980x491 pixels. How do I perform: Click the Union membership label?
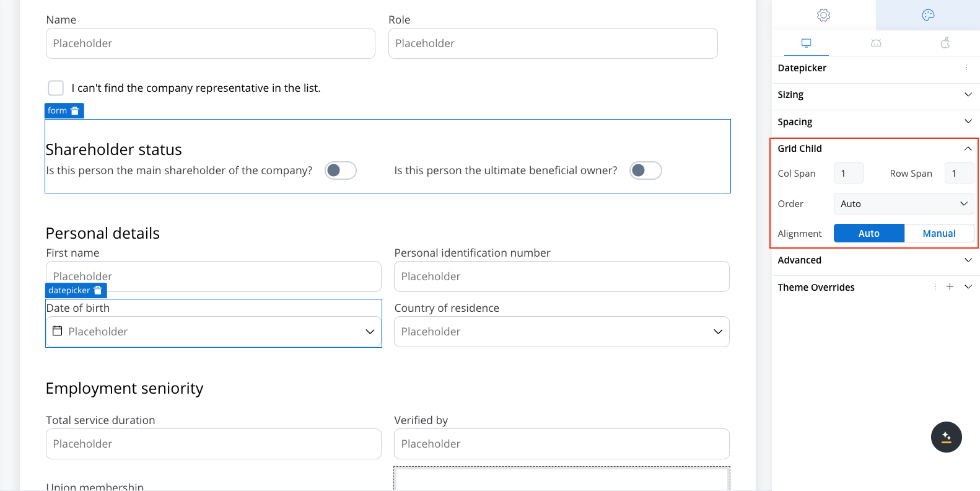[95, 487]
